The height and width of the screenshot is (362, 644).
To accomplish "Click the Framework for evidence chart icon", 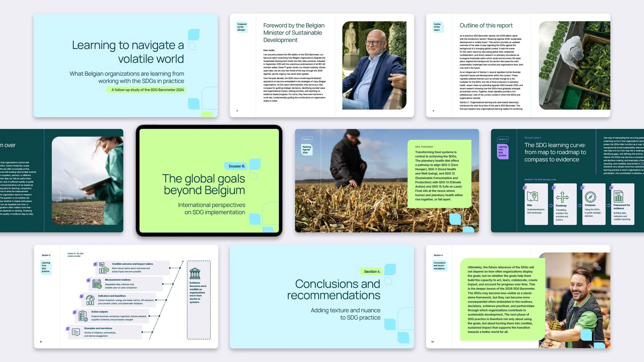I will click(618, 196).
